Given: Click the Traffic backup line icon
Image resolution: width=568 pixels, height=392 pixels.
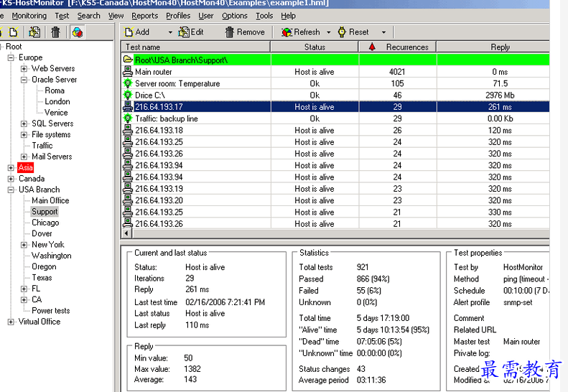Looking at the screenshot, I should (x=128, y=118).
